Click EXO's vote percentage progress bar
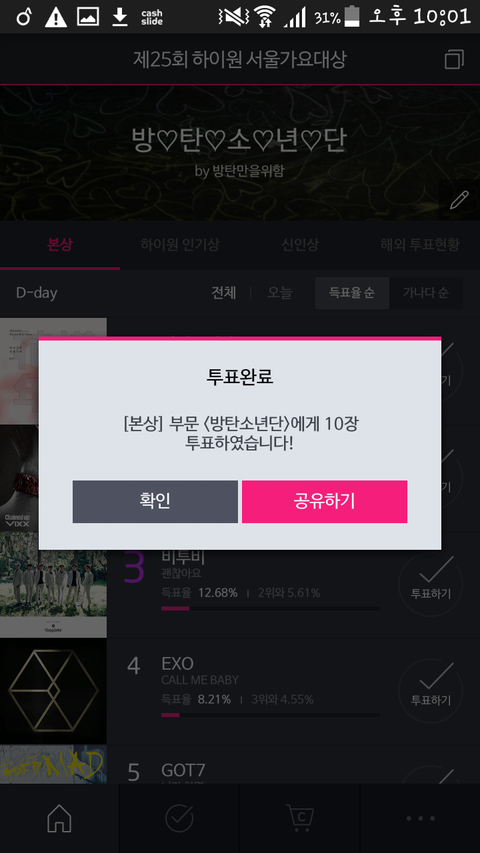This screenshot has width=480, height=853. (270, 715)
